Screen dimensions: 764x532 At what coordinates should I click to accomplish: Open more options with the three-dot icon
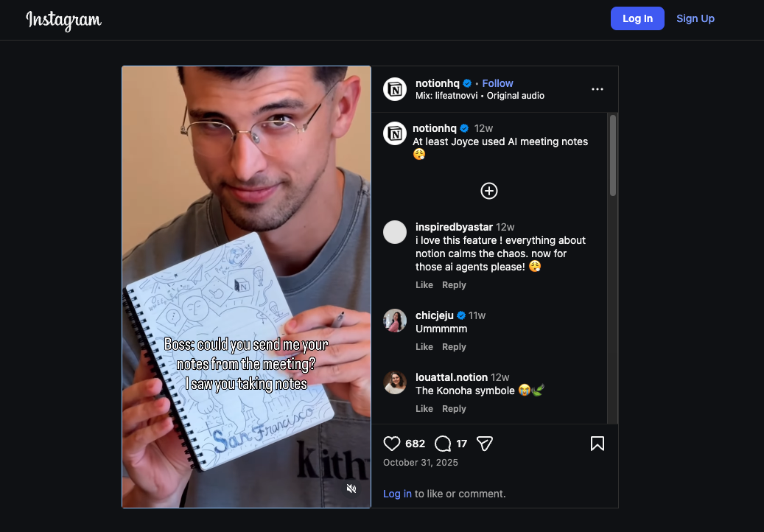(x=597, y=88)
